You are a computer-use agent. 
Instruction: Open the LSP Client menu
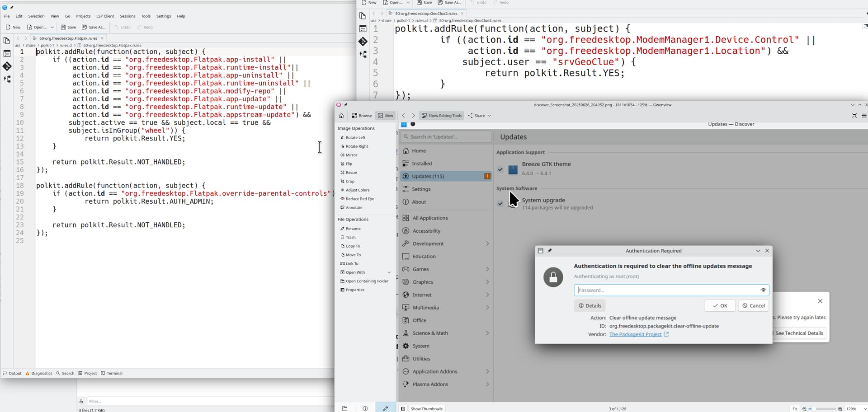(105, 16)
